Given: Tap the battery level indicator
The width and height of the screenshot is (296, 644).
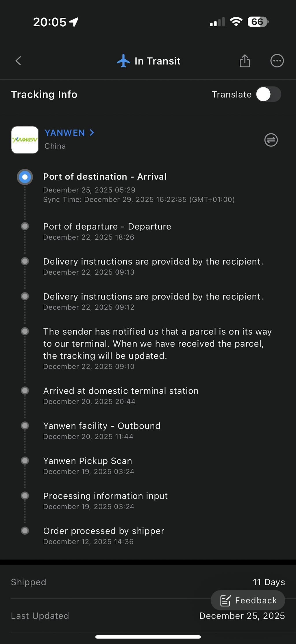Looking at the screenshot, I should [x=258, y=22].
